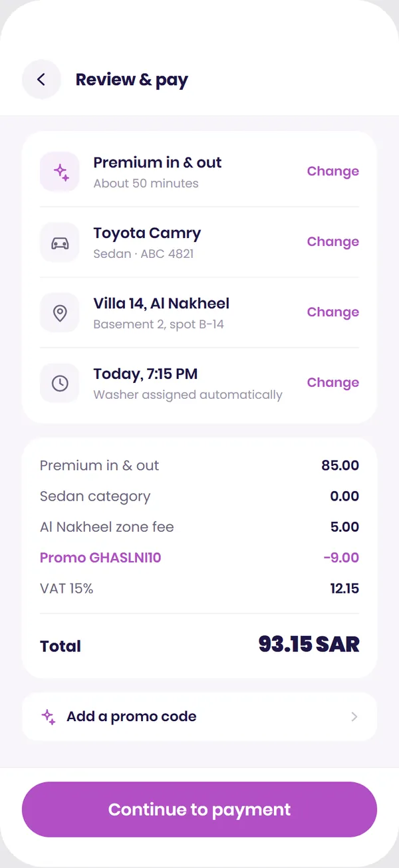The height and width of the screenshot is (868, 399).
Task: Select the VAT 15% line item
Action: coord(199,588)
